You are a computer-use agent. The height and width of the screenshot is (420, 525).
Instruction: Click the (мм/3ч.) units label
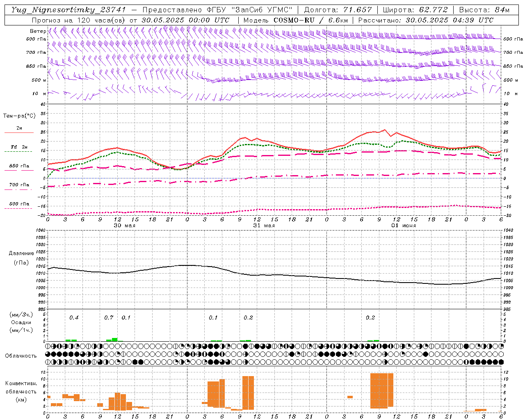coord(21,315)
